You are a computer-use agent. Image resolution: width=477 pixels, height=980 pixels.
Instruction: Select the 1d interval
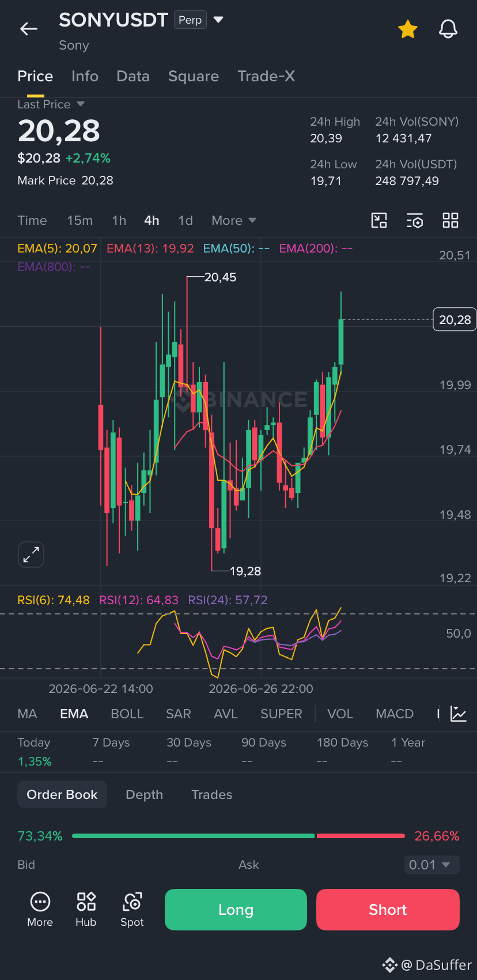[185, 220]
